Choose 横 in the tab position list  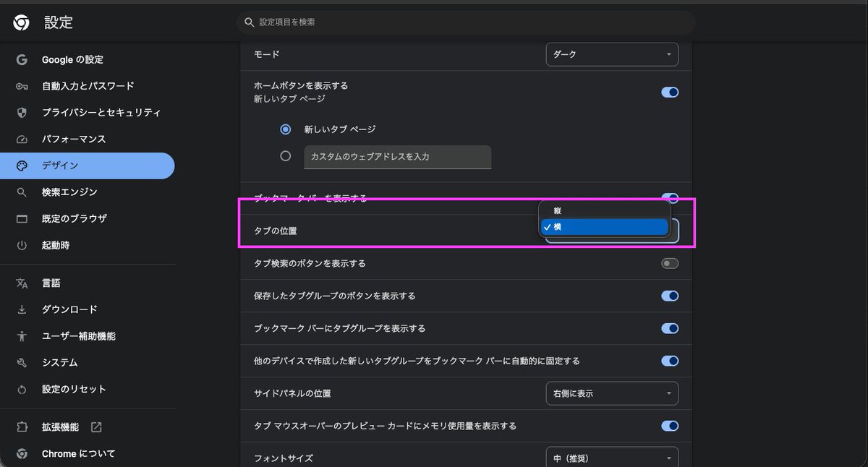(604, 227)
